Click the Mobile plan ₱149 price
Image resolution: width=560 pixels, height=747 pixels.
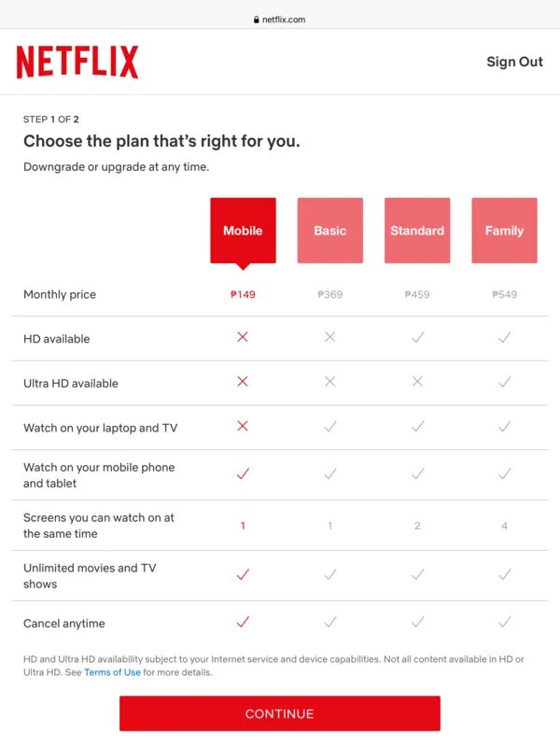[x=243, y=294]
